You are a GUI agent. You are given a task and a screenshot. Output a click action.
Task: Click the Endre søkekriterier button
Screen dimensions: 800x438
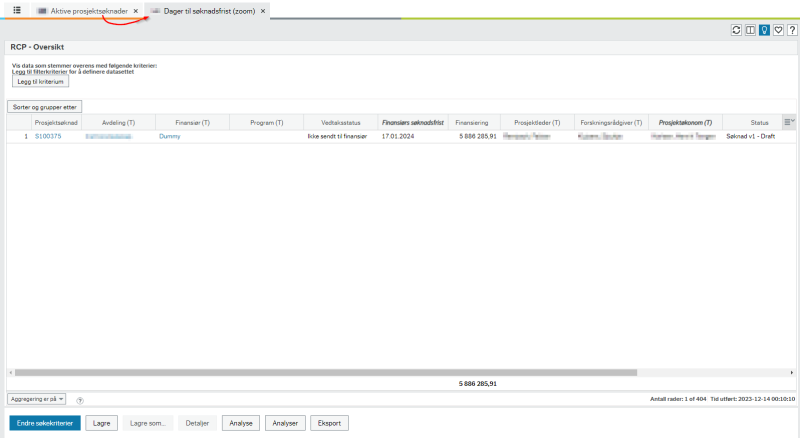[x=45, y=423]
